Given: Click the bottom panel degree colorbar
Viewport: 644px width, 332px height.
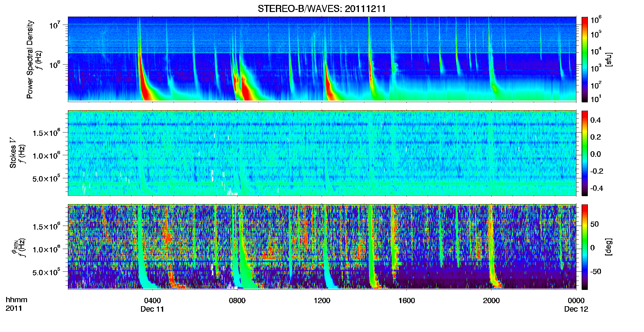Looking at the screenshot, I should click(x=585, y=247).
